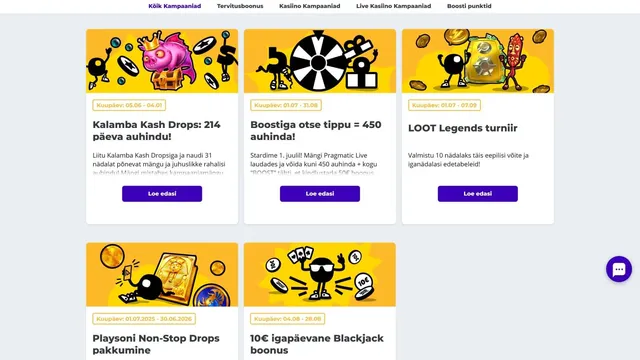This screenshot has height=360, width=640.
Task: Go to the Live Kasiino Kampaaniad tab
Action: pos(393,6)
